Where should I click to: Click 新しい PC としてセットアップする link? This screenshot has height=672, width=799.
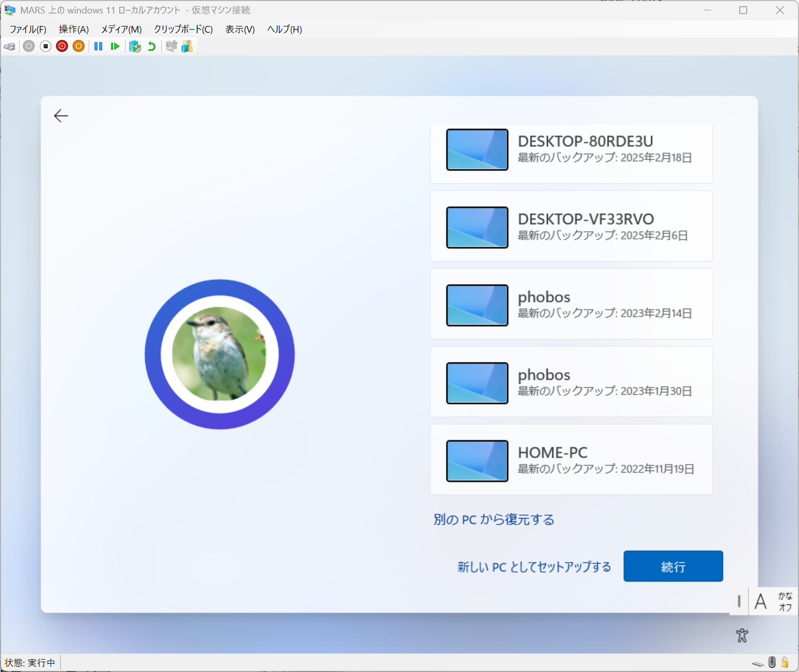point(534,567)
